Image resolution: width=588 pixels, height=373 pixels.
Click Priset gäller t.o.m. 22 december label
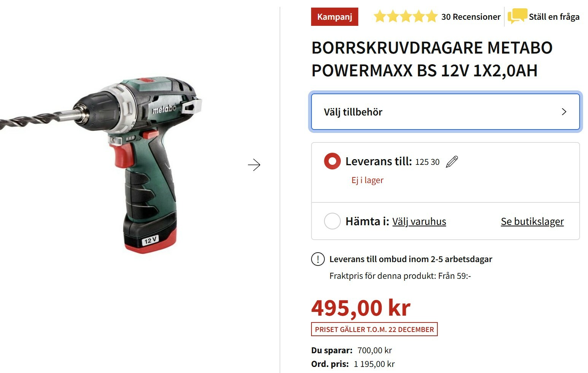tap(374, 329)
